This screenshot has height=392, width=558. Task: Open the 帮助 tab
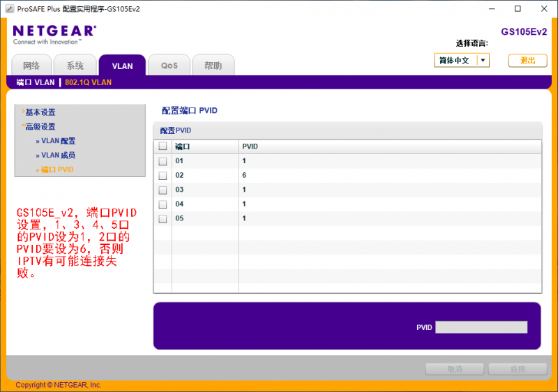pos(213,66)
